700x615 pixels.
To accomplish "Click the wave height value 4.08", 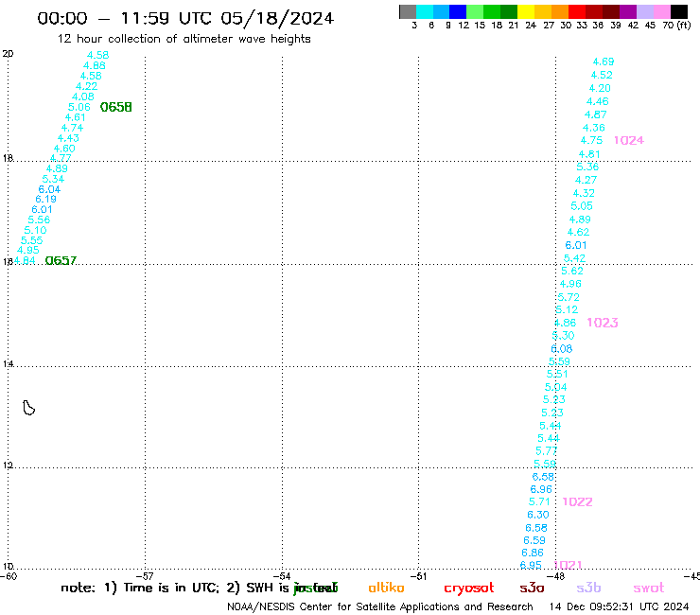I will (83, 97).
